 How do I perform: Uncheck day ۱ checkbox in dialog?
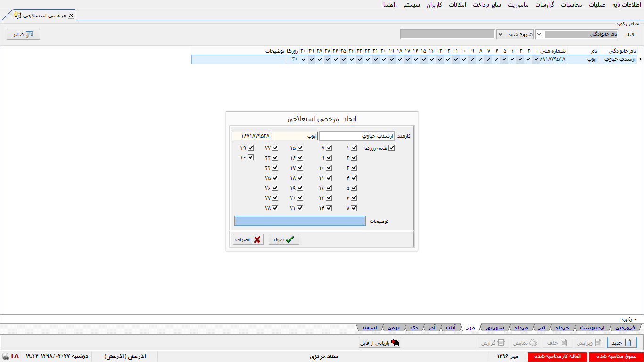(354, 148)
